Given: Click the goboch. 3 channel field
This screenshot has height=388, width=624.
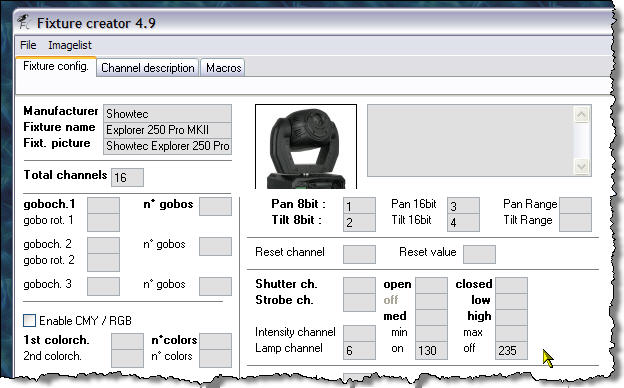Looking at the screenshot, I should click(103, 287).
